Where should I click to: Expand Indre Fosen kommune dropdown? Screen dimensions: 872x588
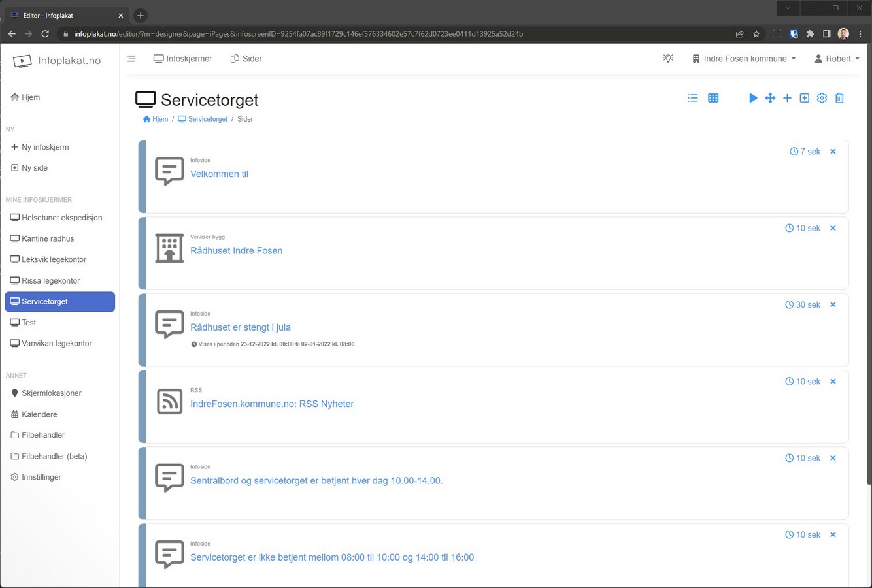(744, 59)
